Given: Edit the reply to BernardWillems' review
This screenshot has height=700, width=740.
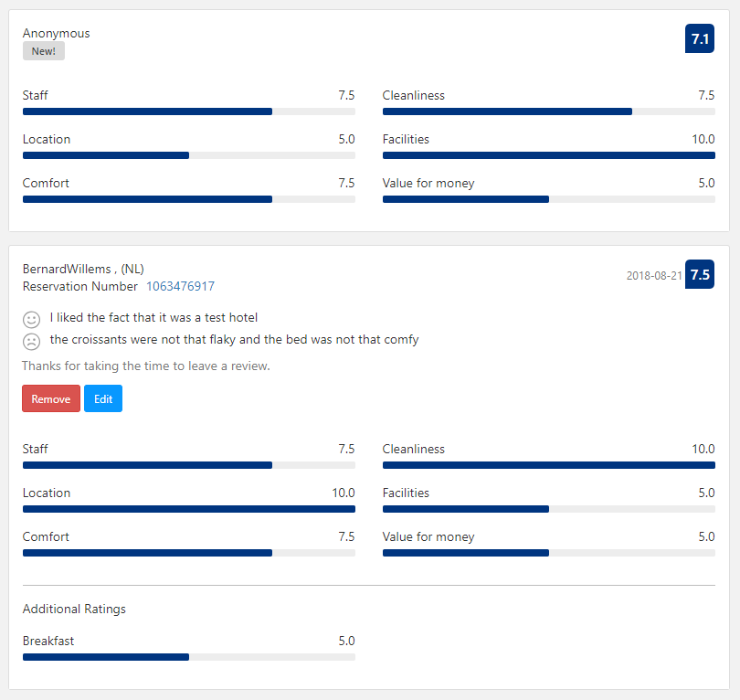Looking at the screenshot, I should [x=103, y=398].
